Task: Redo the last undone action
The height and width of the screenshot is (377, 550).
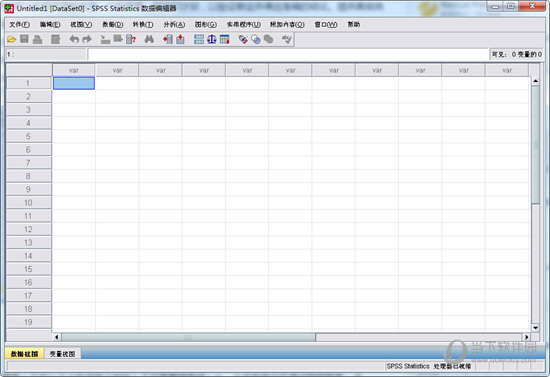Action: pyautogui.click(x=87, y=39)
